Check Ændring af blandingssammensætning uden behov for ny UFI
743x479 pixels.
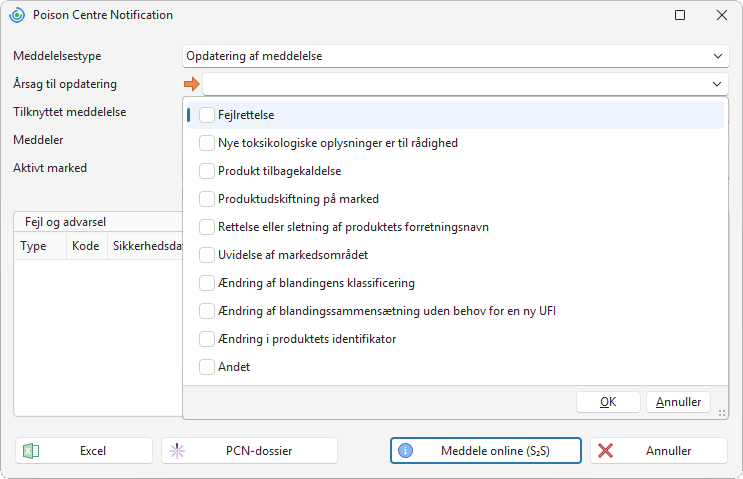click(207, 311)
